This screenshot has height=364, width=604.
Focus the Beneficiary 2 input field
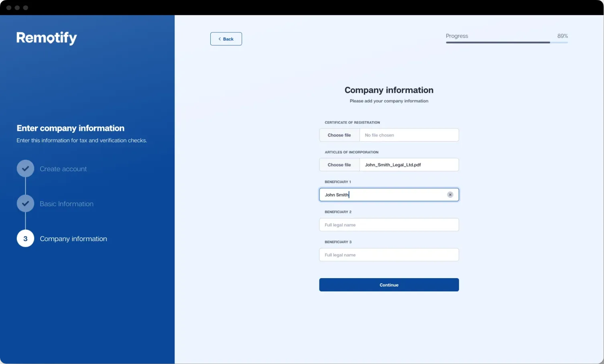tap(388, 225)
